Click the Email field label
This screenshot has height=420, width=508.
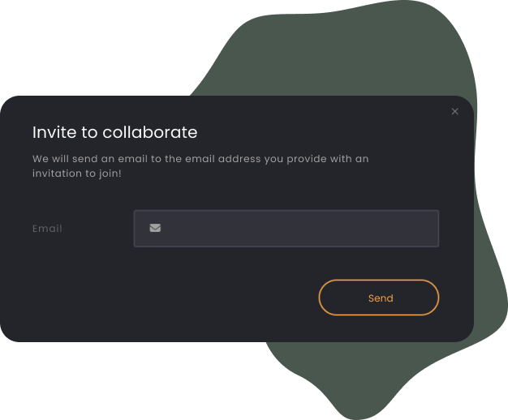47,229
